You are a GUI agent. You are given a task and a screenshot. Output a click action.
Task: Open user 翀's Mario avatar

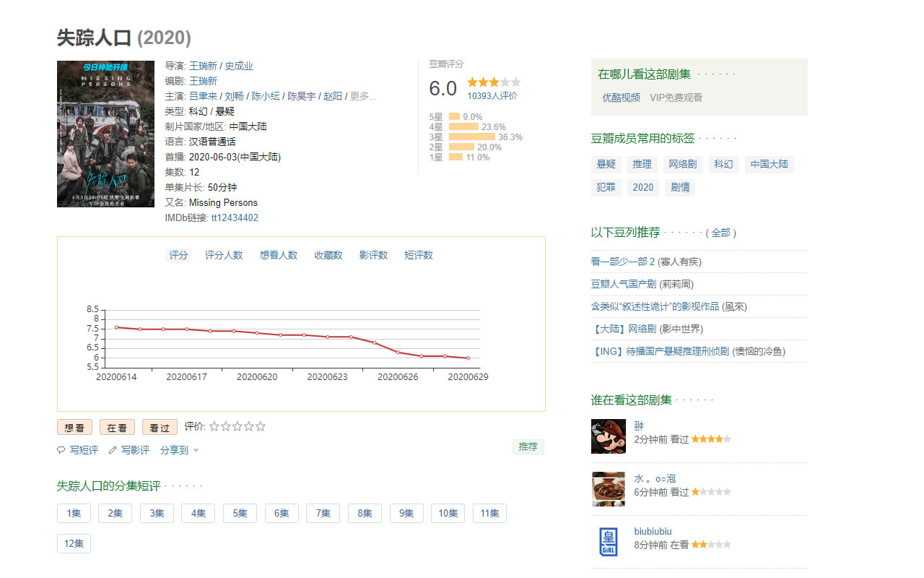609,436
